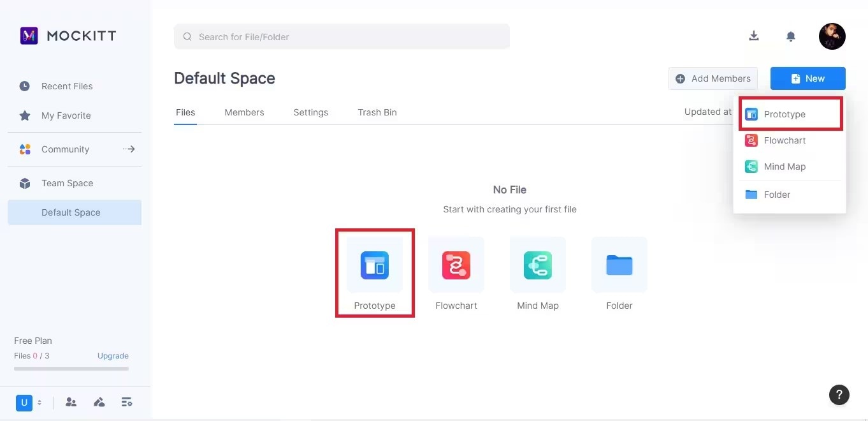The width and height of the screenshot is (868, 421).
Task: Click the blue New button
Action: [808, 78]
